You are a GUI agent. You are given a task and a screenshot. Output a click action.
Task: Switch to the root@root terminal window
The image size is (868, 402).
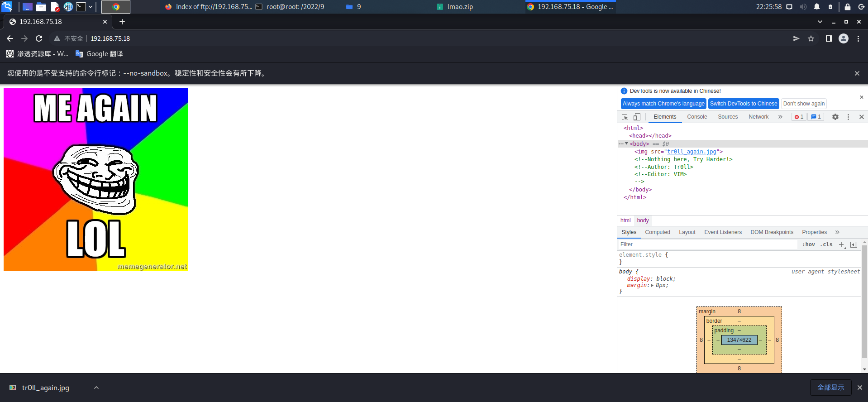pos(290,7)
